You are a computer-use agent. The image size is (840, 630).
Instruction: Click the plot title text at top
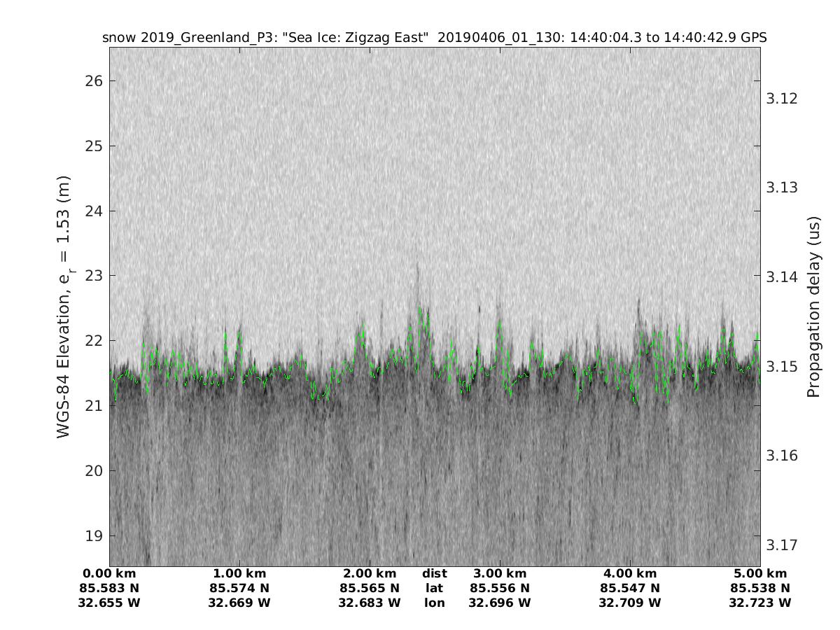434,38
